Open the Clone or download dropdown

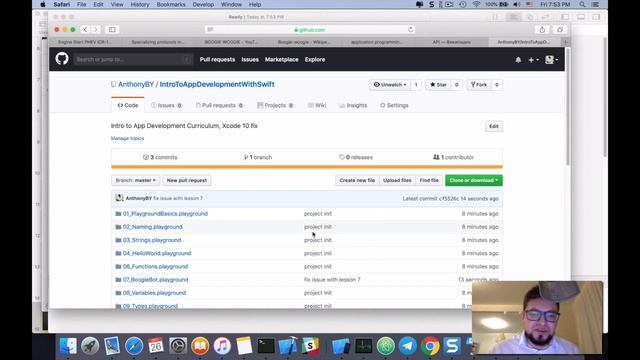click(x=473, y=180)
